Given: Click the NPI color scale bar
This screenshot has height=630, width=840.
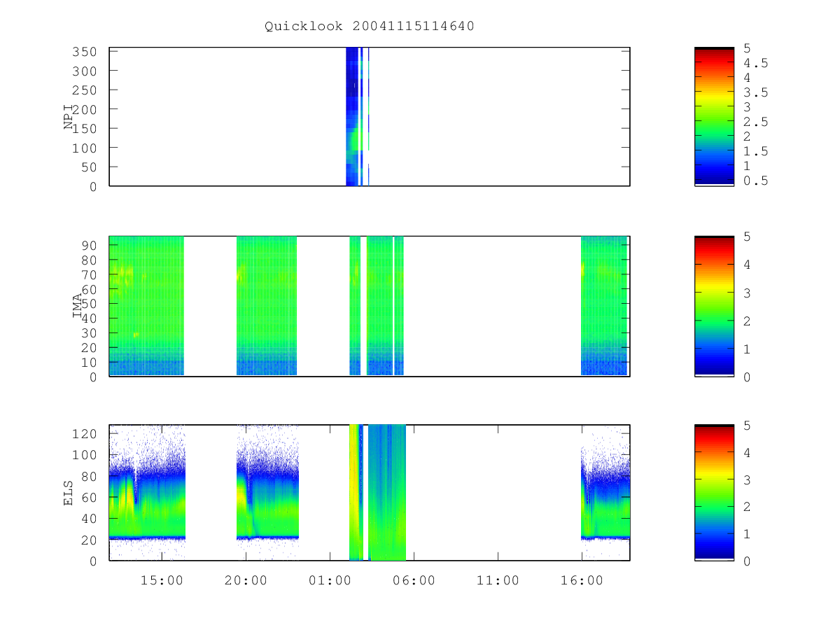Looking at the screenshot, I should tap(714, 117).
